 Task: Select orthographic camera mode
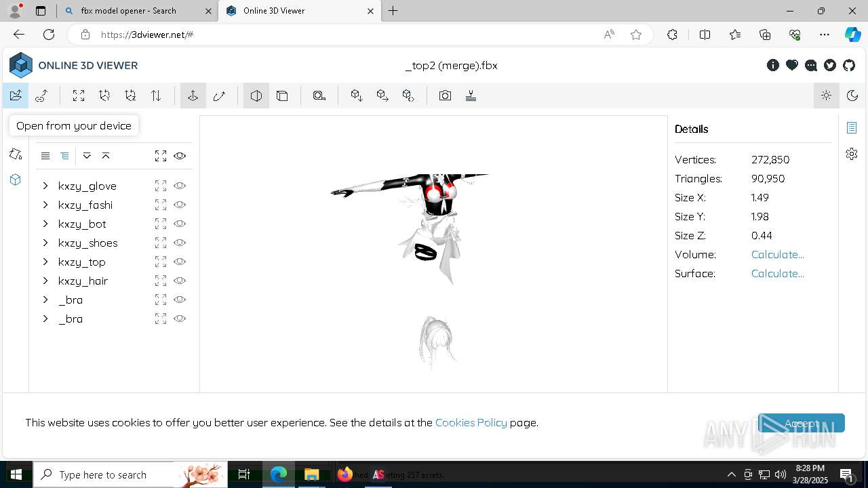[282, 96]
